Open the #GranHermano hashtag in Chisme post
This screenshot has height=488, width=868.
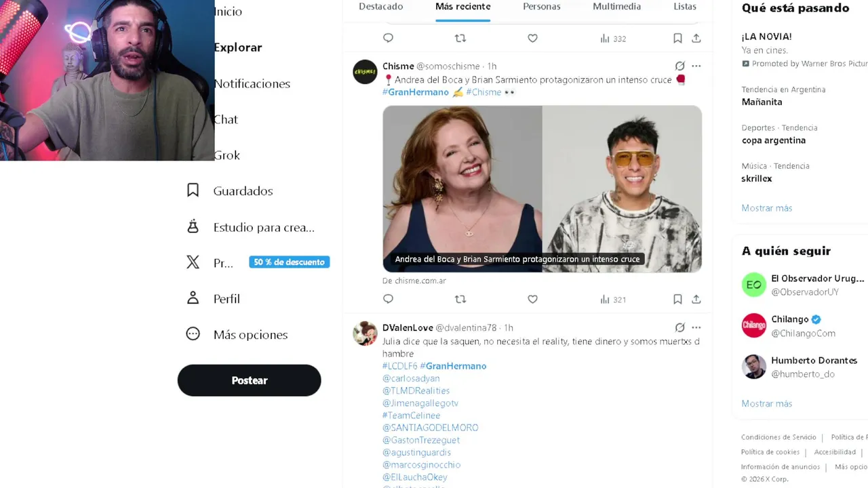(416, 92)
